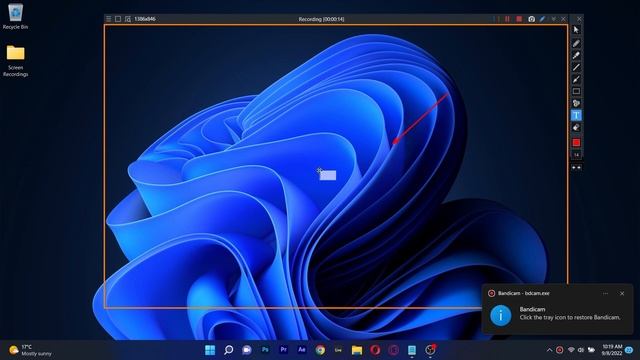Open Wi-Fi network tray icon

pyautogui.click(x=571, y=350)
